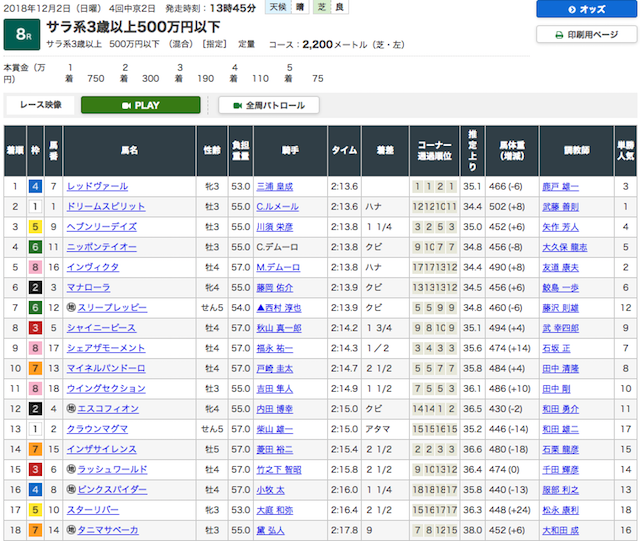Open horse ドリームスピリット link

[x=106, y=207]
